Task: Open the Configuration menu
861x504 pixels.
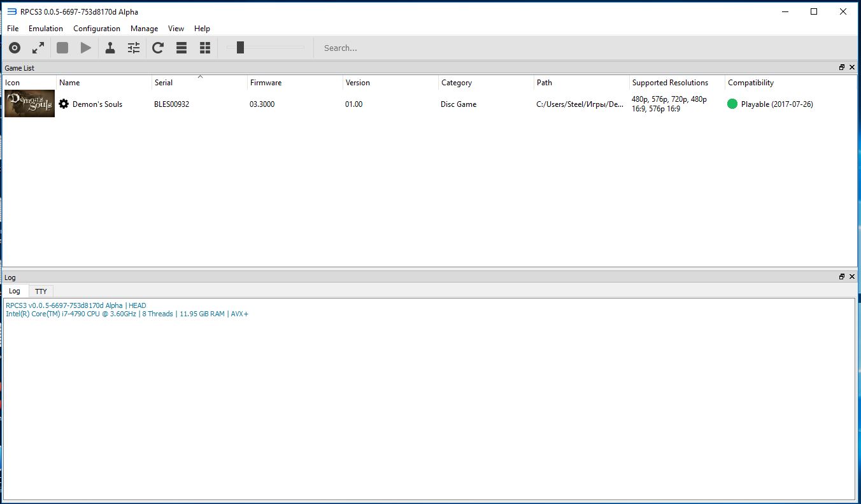Action: [x=97, y=29]
